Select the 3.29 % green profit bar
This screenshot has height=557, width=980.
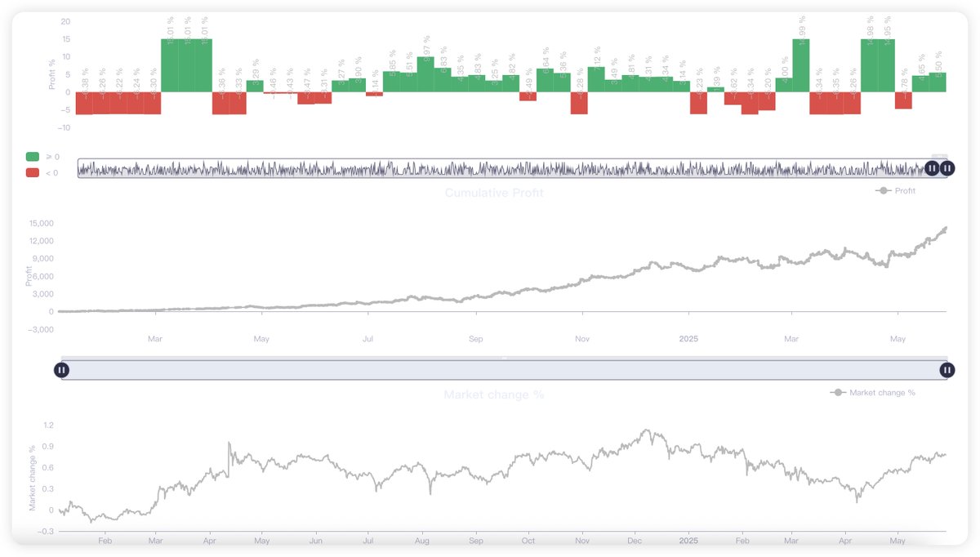pyautogui.click(x=255, y=86)
